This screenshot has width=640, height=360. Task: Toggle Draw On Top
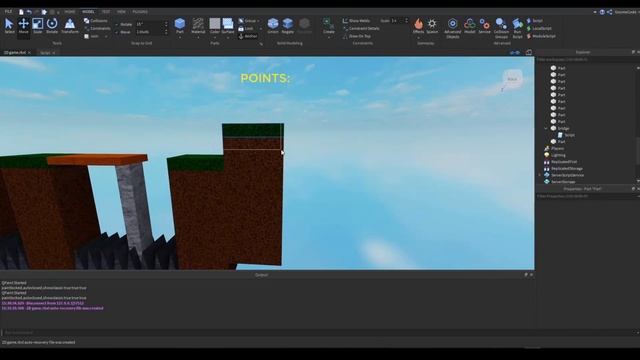(357, 36)
